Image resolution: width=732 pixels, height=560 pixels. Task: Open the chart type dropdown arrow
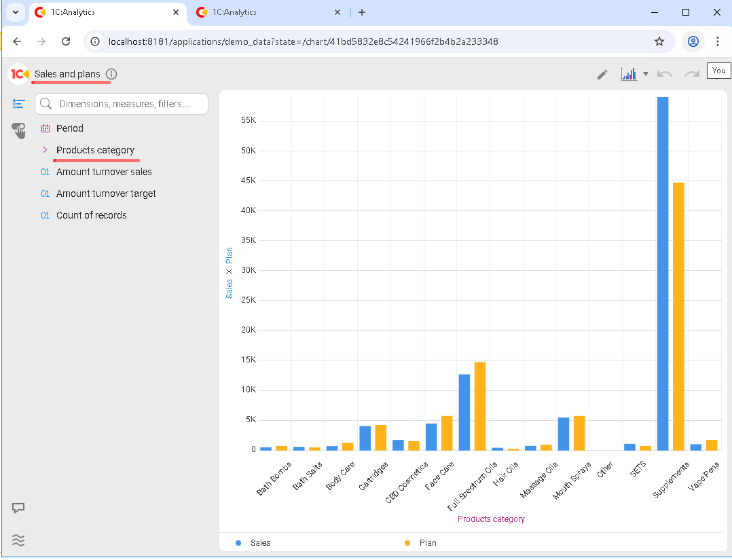click(x=646, y=74)
